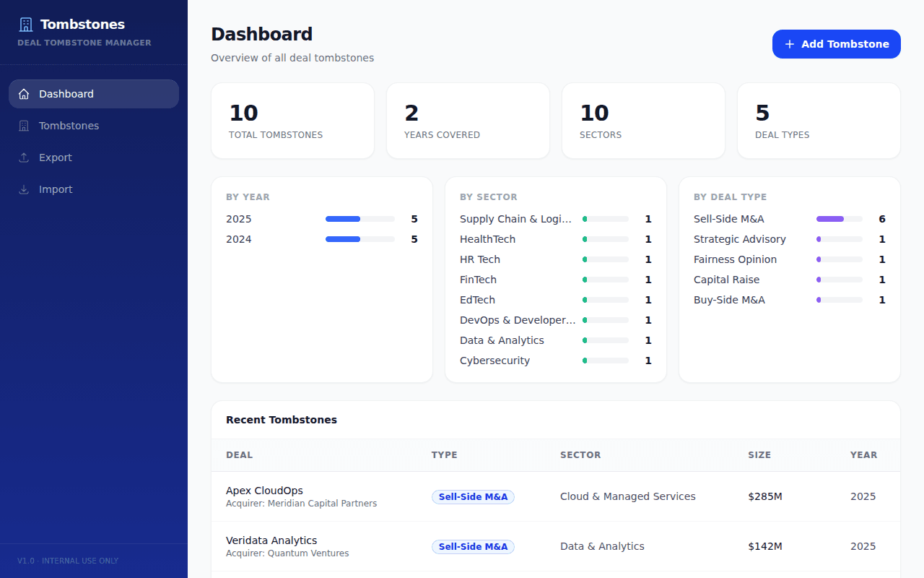Viewport: 924px width, 578px height.
Task: Open the Apex CloudOps deal
Action: [265, 491]
